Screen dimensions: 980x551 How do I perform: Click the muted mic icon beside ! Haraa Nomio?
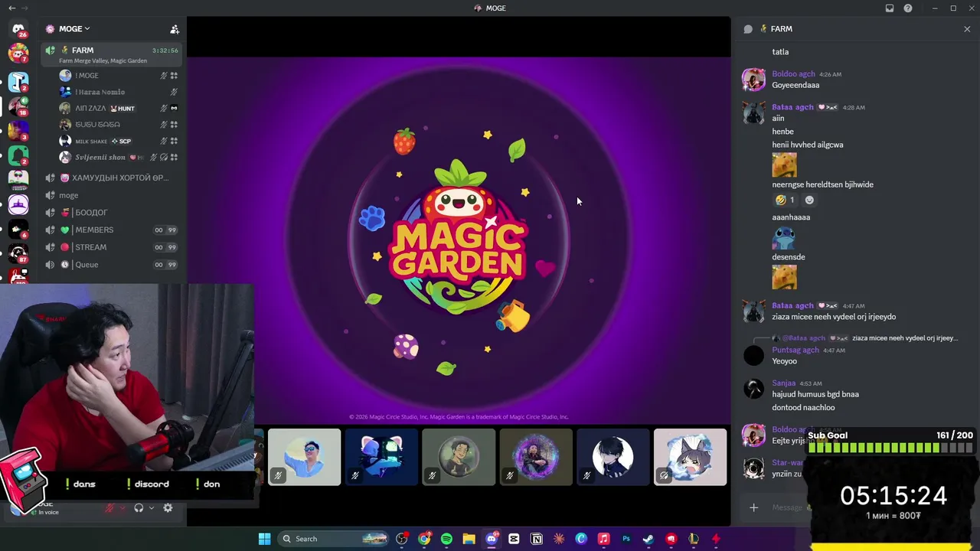[x=174, y=92]
